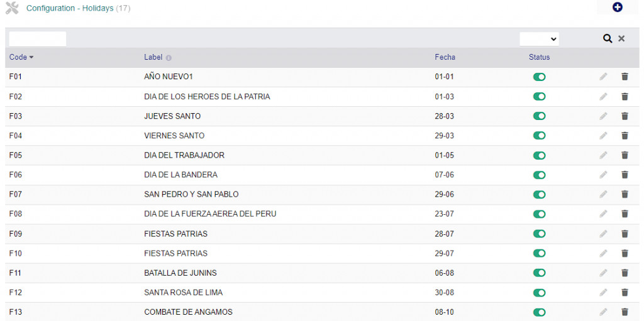This screenshot has width=644, height=321.
Task: Sort the list by the Code column
Action: [x=18, y=57]
